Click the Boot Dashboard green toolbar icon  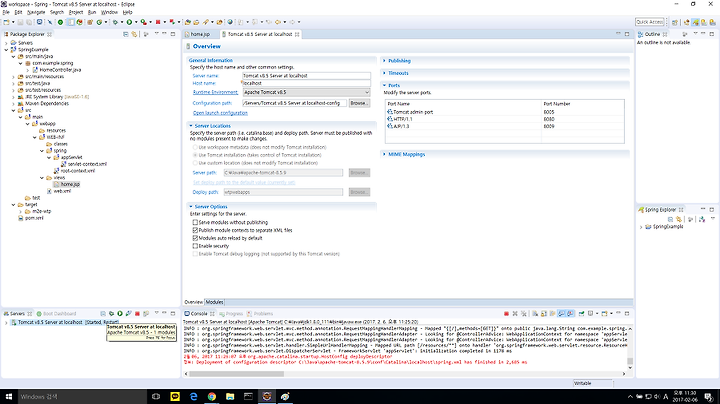click(60, 22)
